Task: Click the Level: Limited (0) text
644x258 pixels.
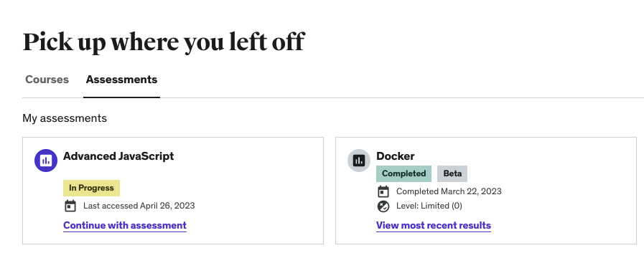Action: coord(429,206)
